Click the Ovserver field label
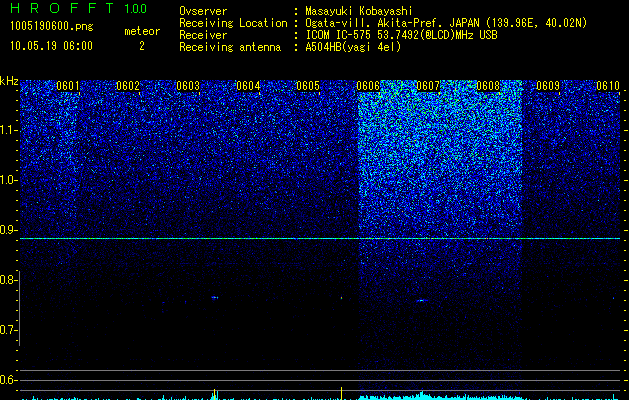 click(203, 11)
